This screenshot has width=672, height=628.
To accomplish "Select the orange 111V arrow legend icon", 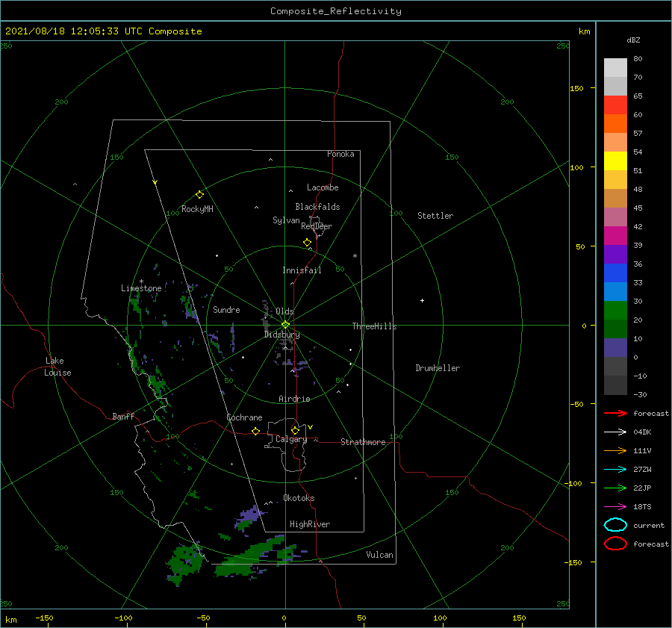I will 615,450.
